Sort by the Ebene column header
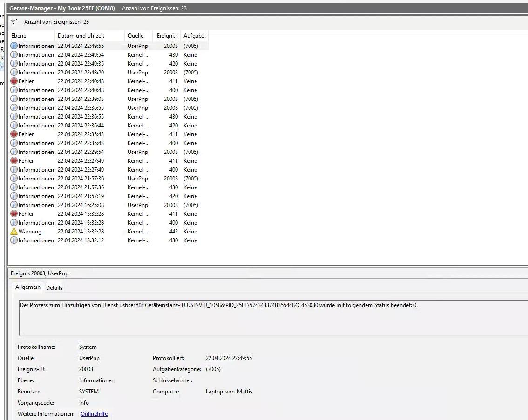 [x=32, y=36]
